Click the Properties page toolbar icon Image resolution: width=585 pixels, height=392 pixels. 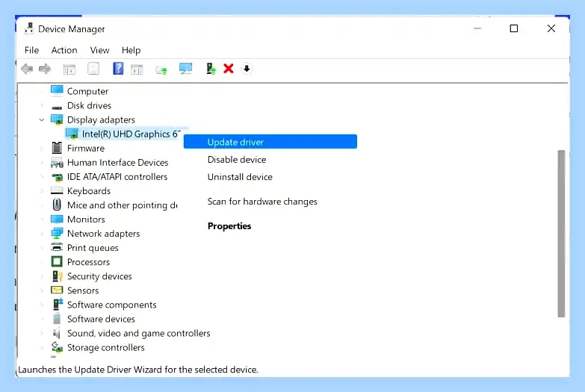click(x=93, y=69)
